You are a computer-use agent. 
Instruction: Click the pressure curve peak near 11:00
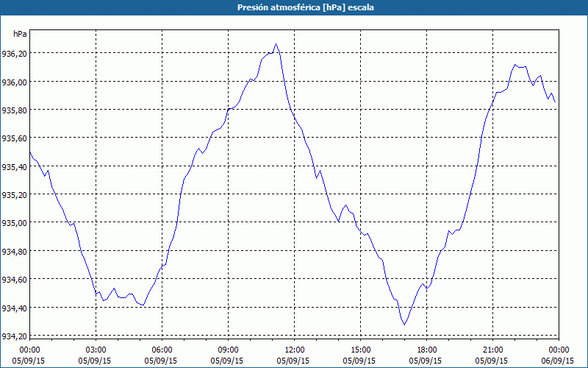pyautogui.click(x=276, y=44)
